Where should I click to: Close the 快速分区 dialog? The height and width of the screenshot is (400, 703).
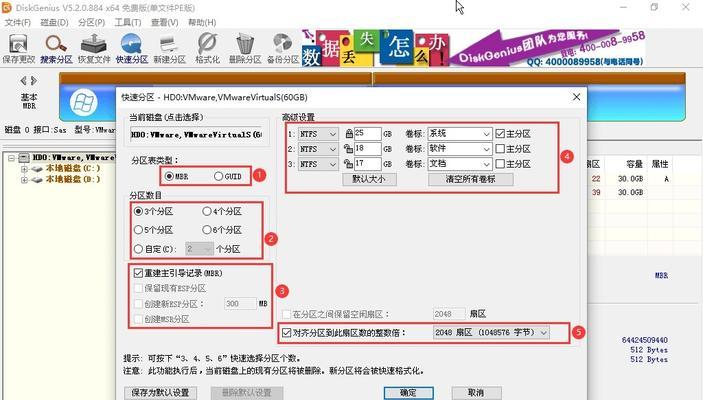[576, 97]
